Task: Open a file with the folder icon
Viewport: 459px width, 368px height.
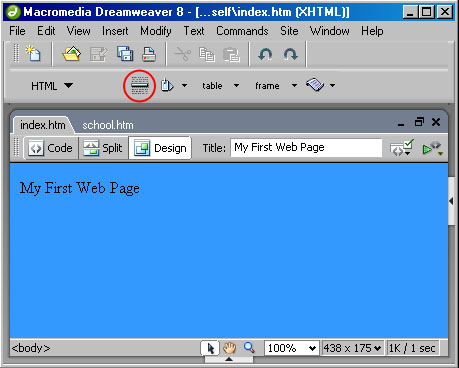Action: coord(72,54)
